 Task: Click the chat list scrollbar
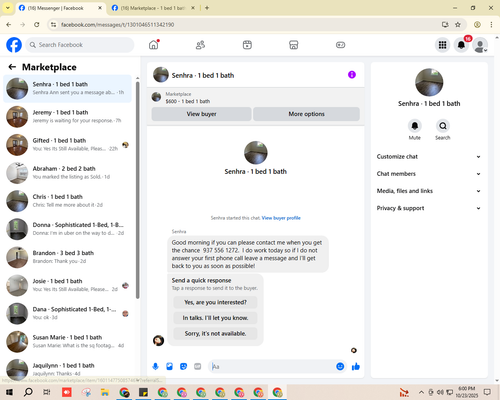tap(138, 190)
